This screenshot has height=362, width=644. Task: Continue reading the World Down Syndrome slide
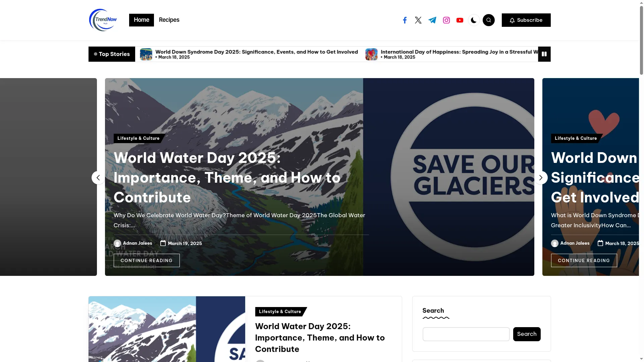point(584,260)
